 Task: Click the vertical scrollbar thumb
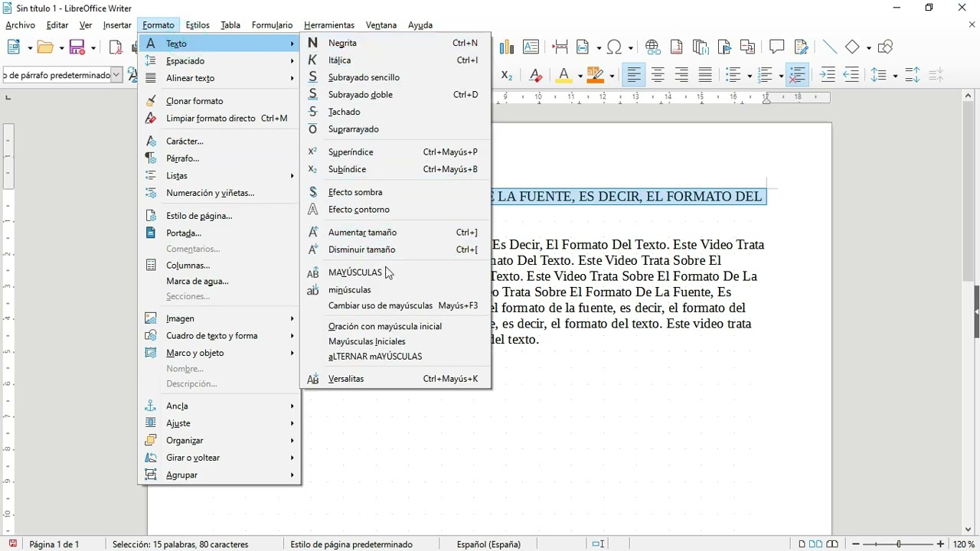[969, 191]
